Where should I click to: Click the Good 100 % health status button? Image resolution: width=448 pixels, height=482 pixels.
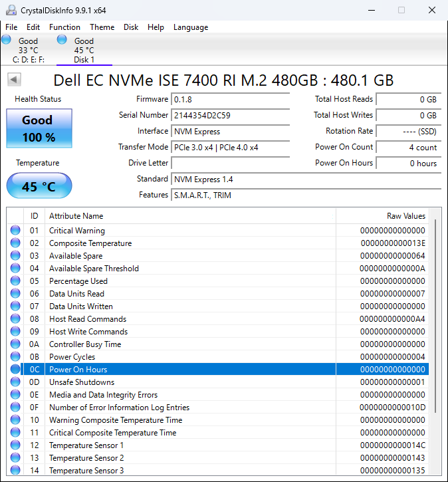click(39, 128)
